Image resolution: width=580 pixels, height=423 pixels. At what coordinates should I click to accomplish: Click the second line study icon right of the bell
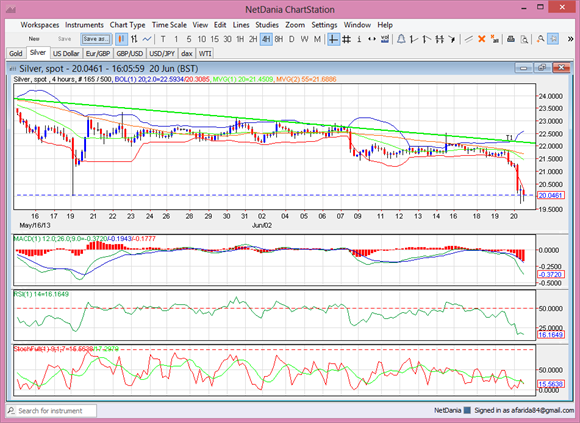point(426,39)
